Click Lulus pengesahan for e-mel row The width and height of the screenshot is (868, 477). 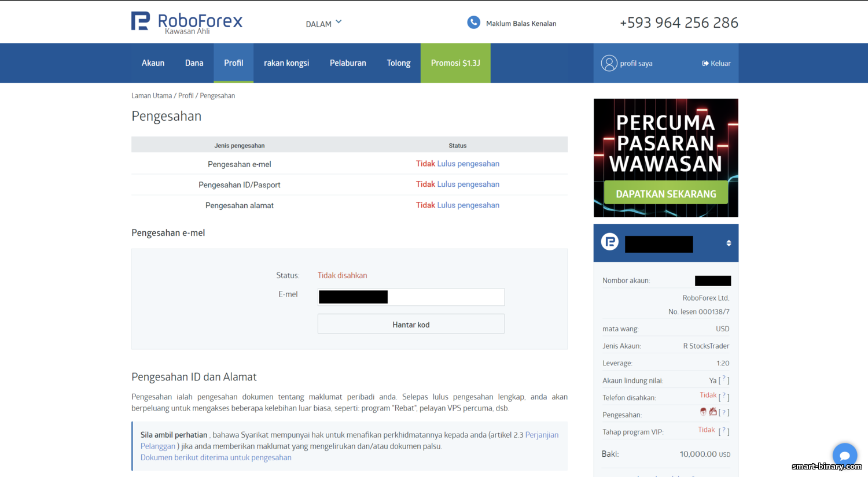click(x=468, y=164)
